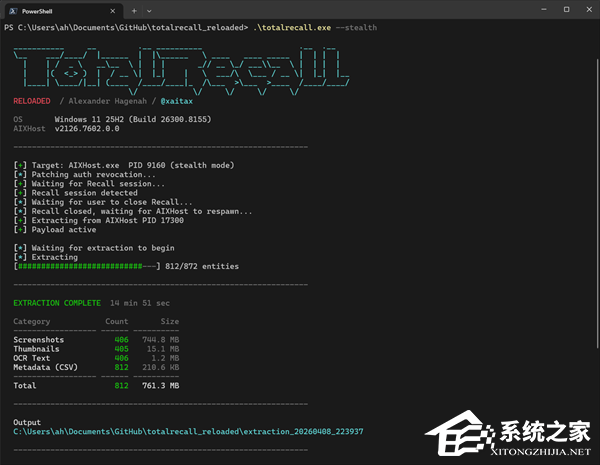
Task: Click the green extraction progress bar
Action: (87, 266)
